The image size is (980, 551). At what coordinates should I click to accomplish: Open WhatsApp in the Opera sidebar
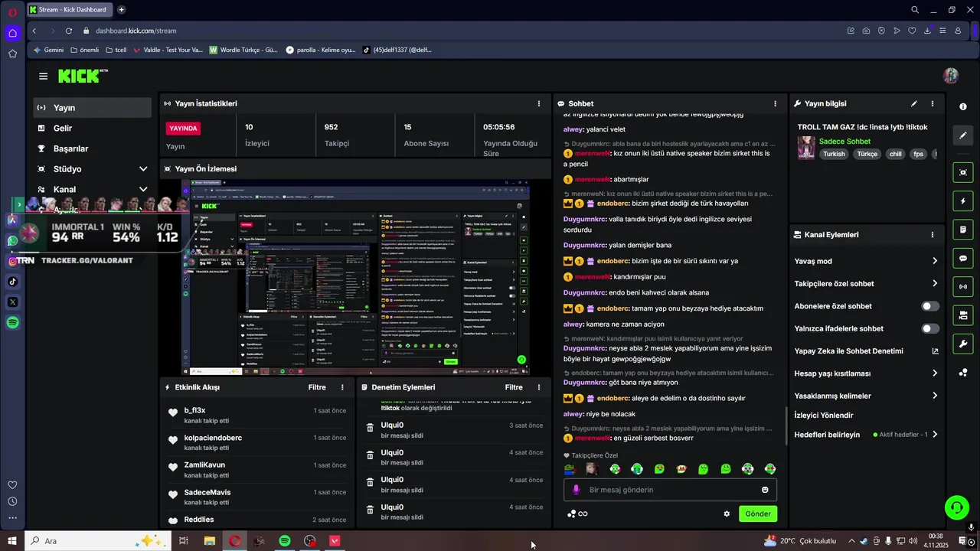pos(12,240)
